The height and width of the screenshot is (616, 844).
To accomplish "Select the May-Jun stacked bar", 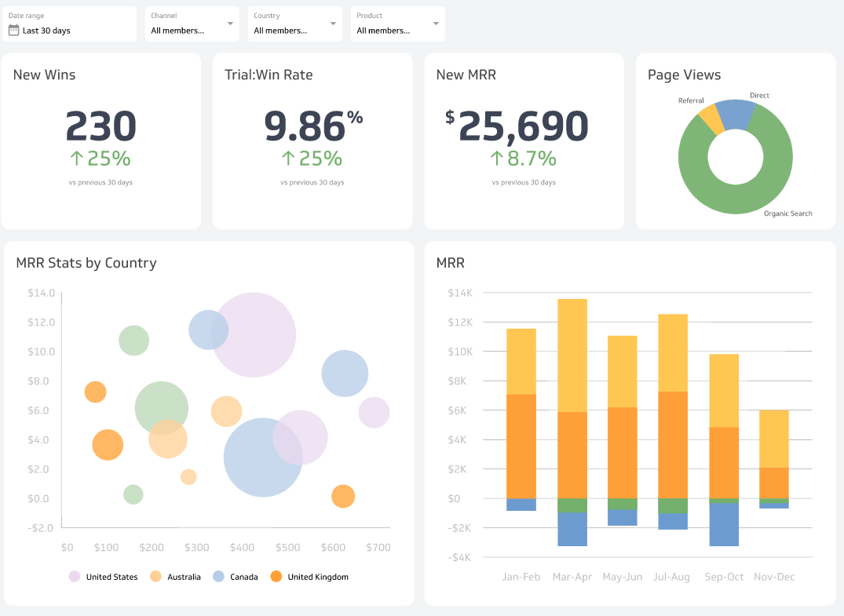I will (x=623, y=430).
